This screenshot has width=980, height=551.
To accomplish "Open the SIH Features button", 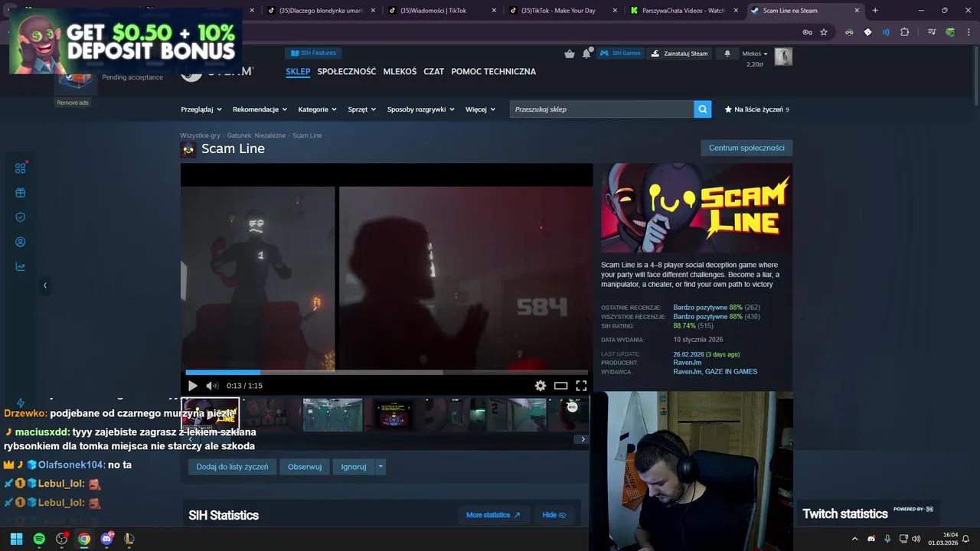I will [x=314, y=53].
